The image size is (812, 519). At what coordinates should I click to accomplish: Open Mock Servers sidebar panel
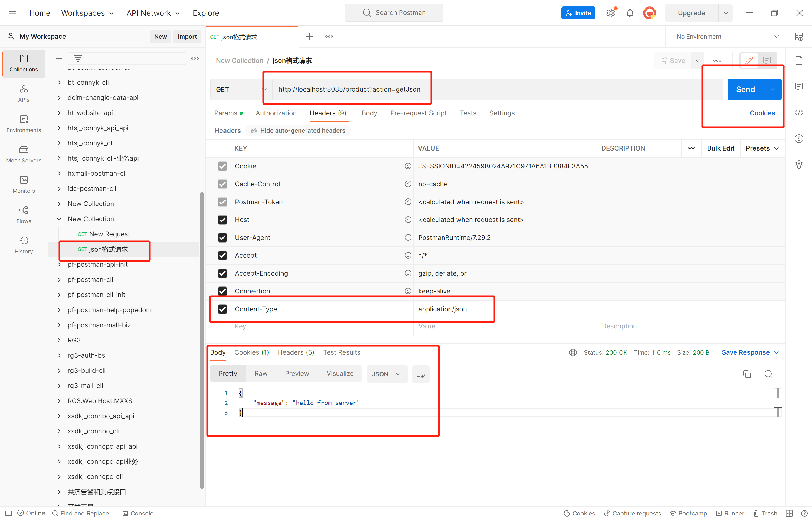[x=24, y=154]
